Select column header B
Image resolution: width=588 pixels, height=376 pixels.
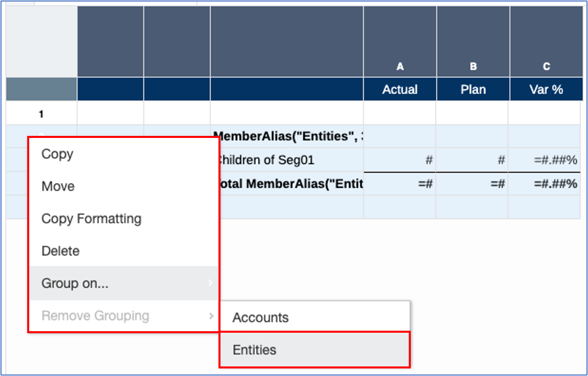click(474, 66)
